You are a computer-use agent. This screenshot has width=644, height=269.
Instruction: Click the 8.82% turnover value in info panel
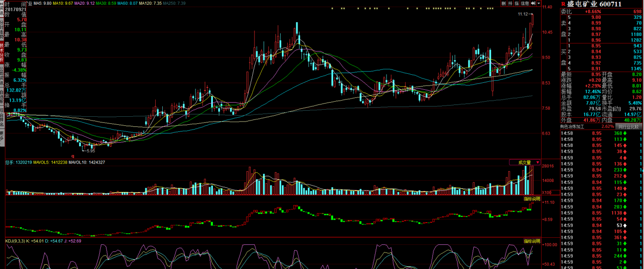click(x=20, y=111)
